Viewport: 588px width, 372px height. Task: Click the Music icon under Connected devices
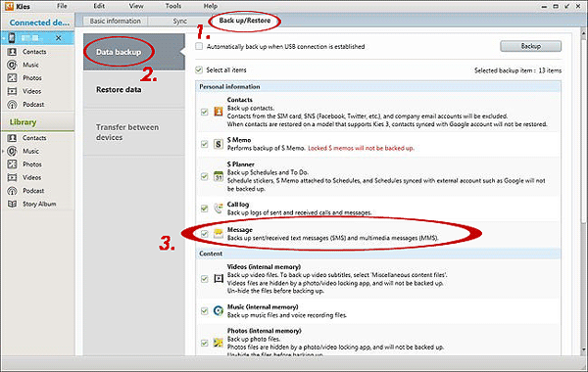point(12,65)
